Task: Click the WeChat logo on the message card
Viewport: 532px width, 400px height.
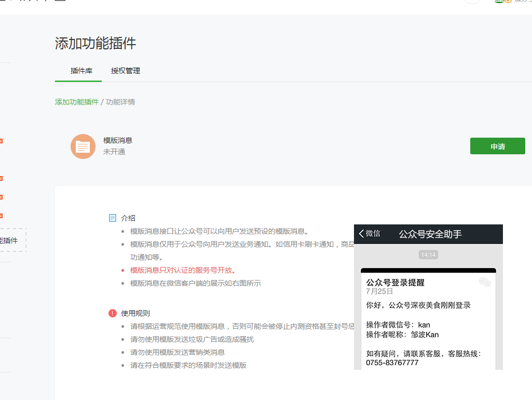Action: coord(485,282)
